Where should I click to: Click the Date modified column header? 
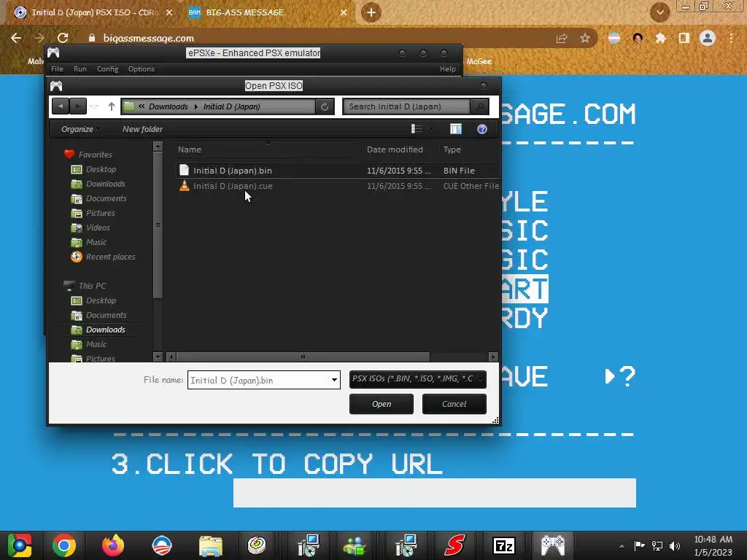(x=395, y=149)
